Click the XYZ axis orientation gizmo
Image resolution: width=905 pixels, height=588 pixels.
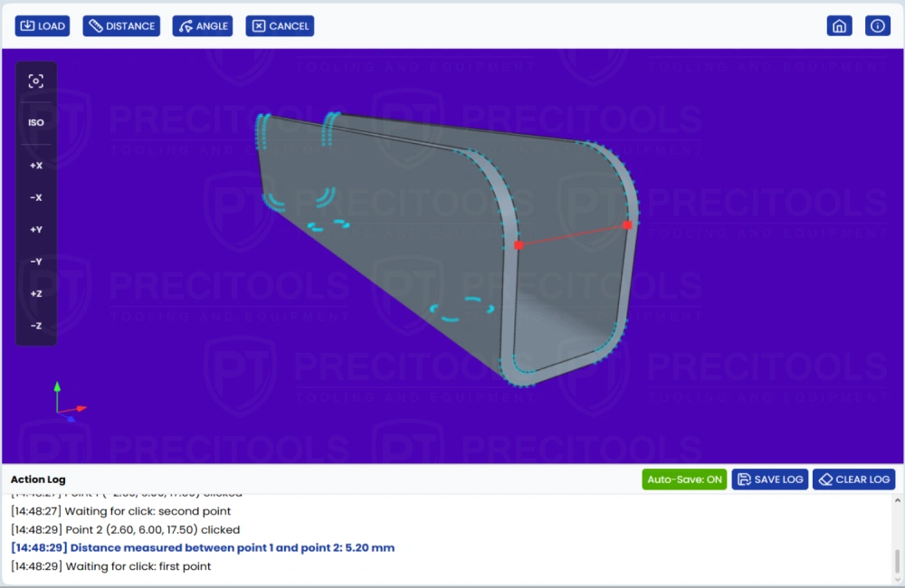click(69, 402)
